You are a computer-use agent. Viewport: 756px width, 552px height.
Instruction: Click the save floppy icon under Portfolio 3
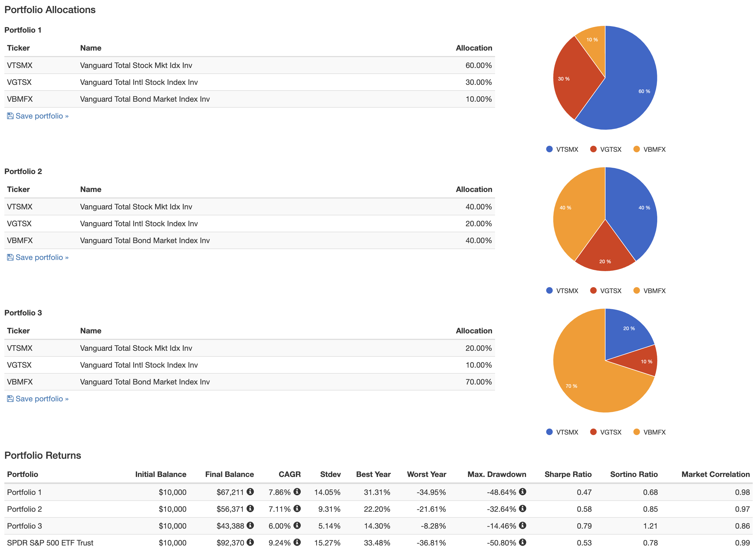[x=10, y=399]
